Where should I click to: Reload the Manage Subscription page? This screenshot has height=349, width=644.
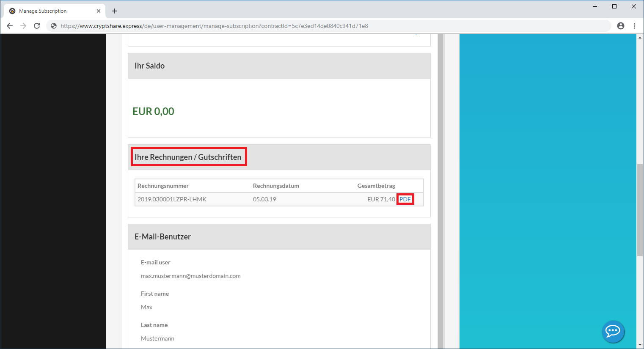pos(37,26)
